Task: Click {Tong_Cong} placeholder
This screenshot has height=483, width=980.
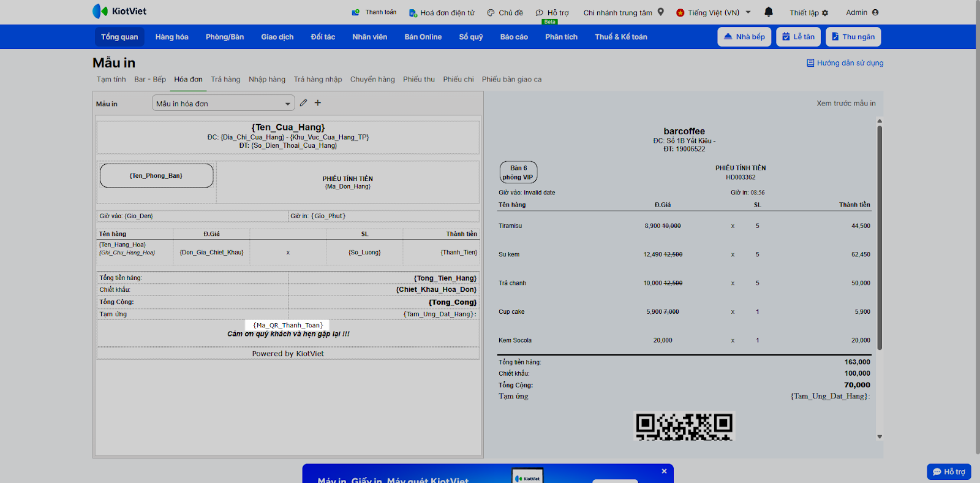Action: coord(453,302)
